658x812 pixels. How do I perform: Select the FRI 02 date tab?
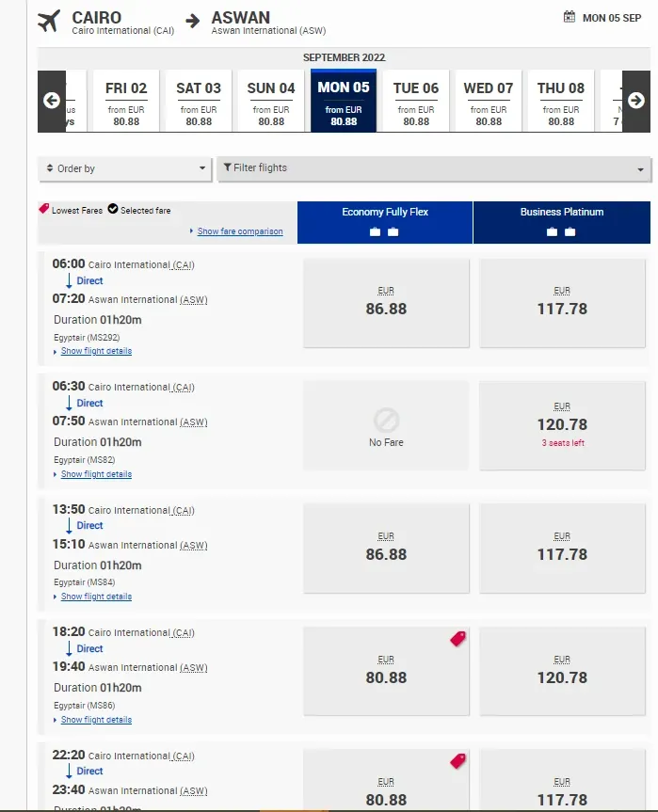[126, 101]
